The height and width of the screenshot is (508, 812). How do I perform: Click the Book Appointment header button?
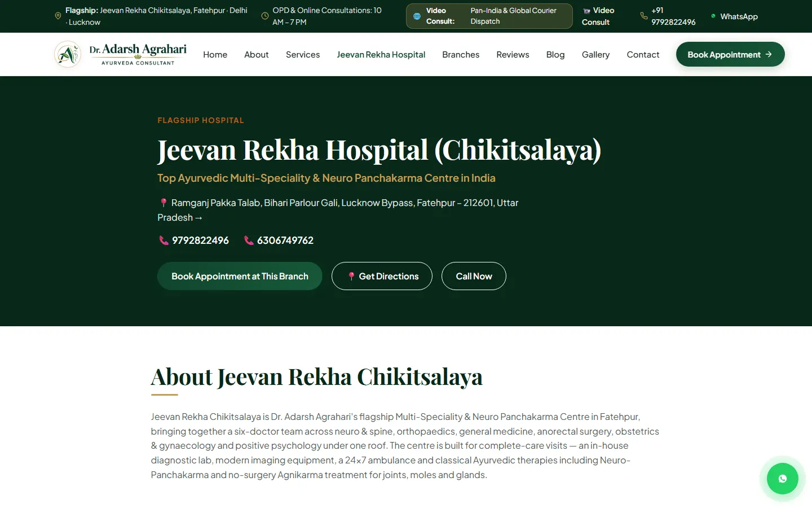[x=730, y=54]
